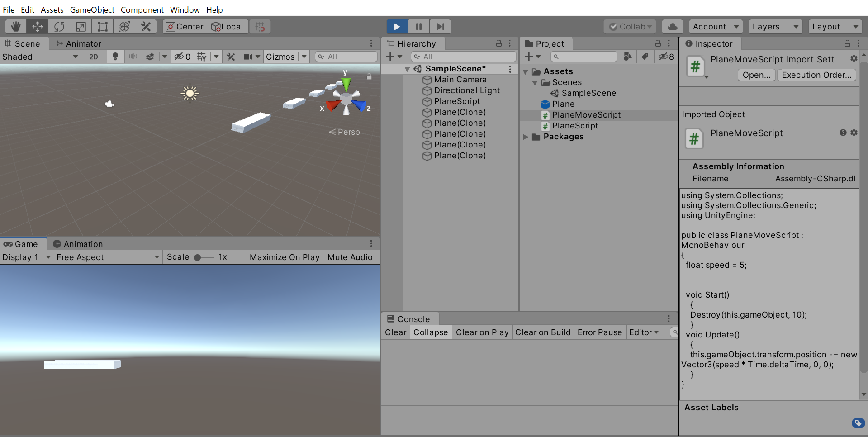Select the Hand tool
868x437 pixels.
[x=15, y=26]
